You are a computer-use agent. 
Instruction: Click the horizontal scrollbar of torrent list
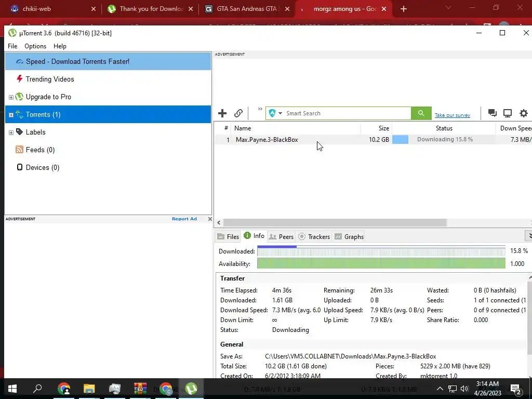click(335, 222)
